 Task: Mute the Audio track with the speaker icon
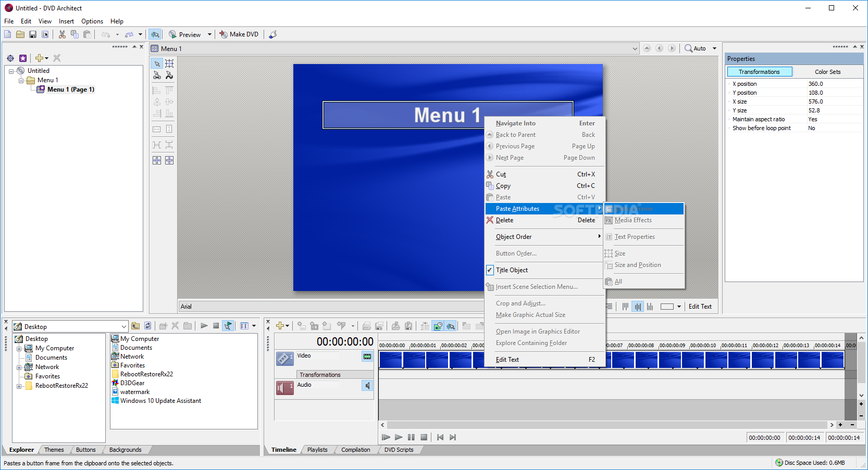(368, 385)
